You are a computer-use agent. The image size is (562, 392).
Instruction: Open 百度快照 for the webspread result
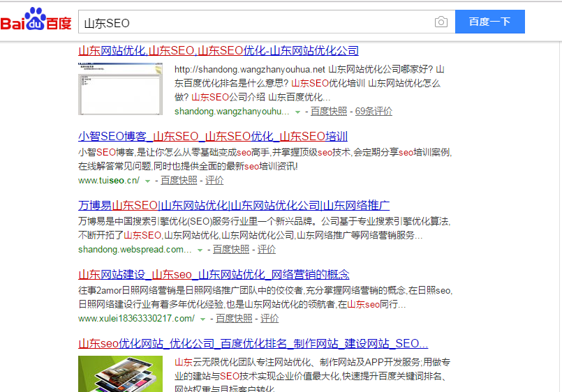click(231, 249)
